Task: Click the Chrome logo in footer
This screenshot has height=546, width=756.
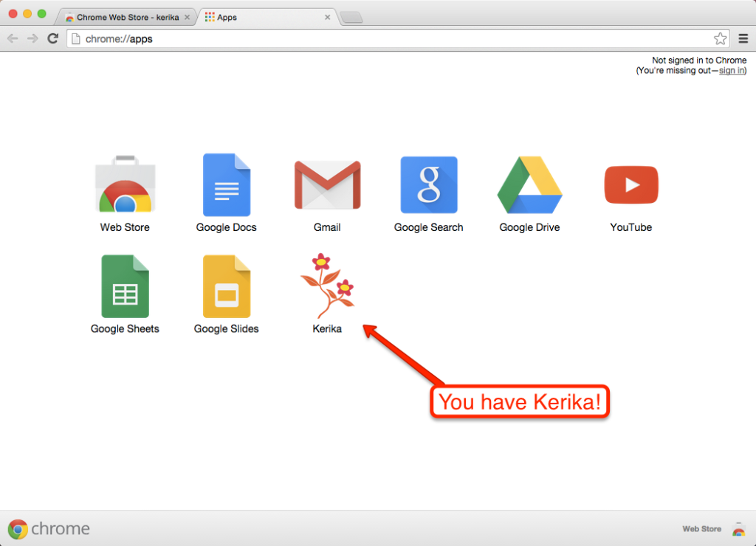Action: pos(18,529)
